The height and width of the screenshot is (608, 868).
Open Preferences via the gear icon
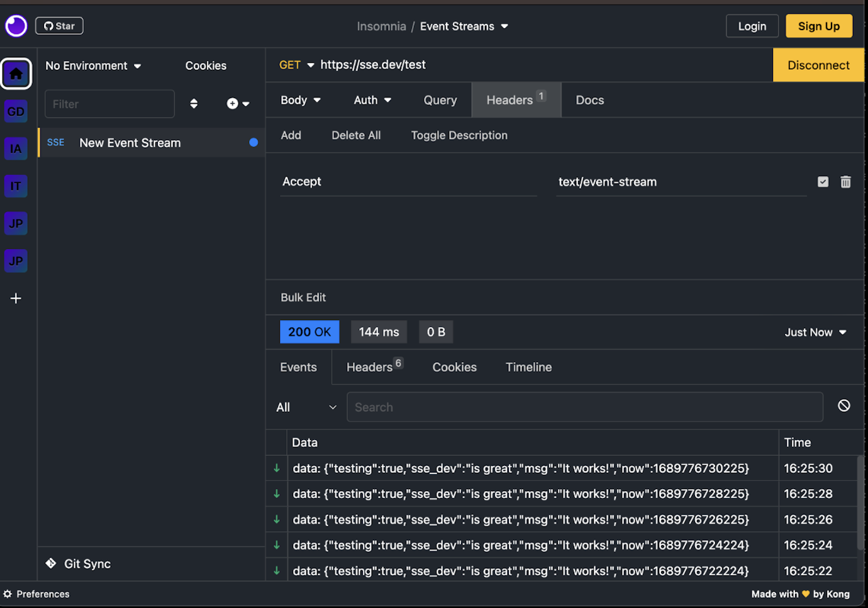coord(8,594)
